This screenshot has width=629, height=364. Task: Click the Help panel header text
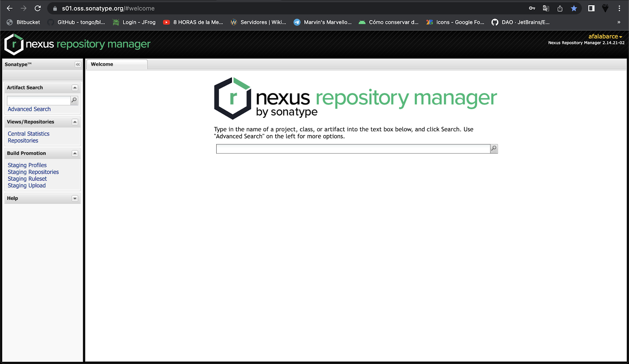13,198
